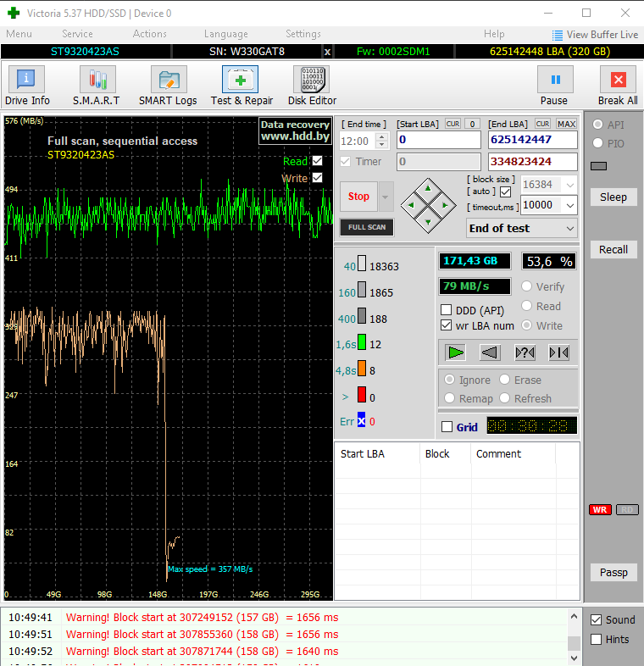The image size is (644, 666).
Task: Select the forward scan direction arrow
Action: [456, 352]
